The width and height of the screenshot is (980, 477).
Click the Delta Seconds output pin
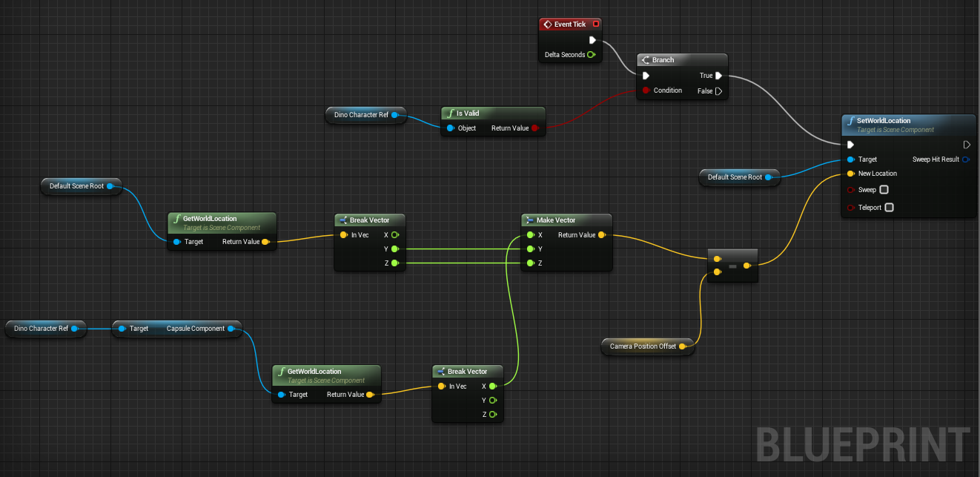coord(591,55)
